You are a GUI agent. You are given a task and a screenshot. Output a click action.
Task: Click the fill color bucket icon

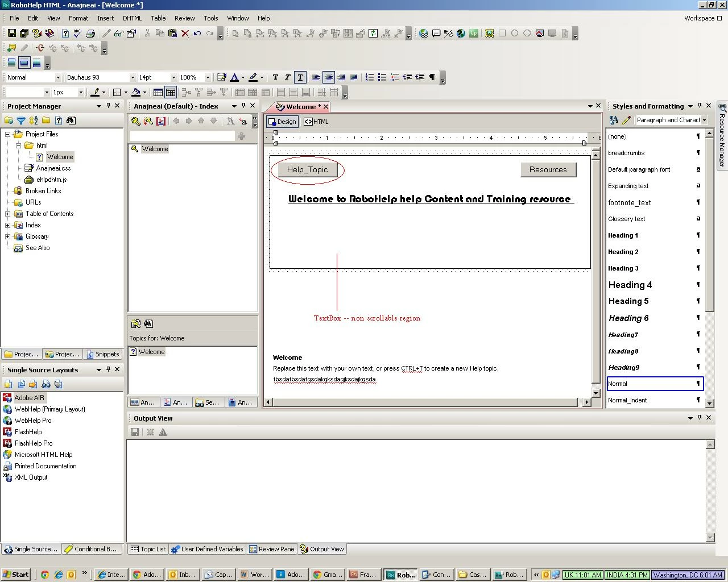click(x=136, y=92)
